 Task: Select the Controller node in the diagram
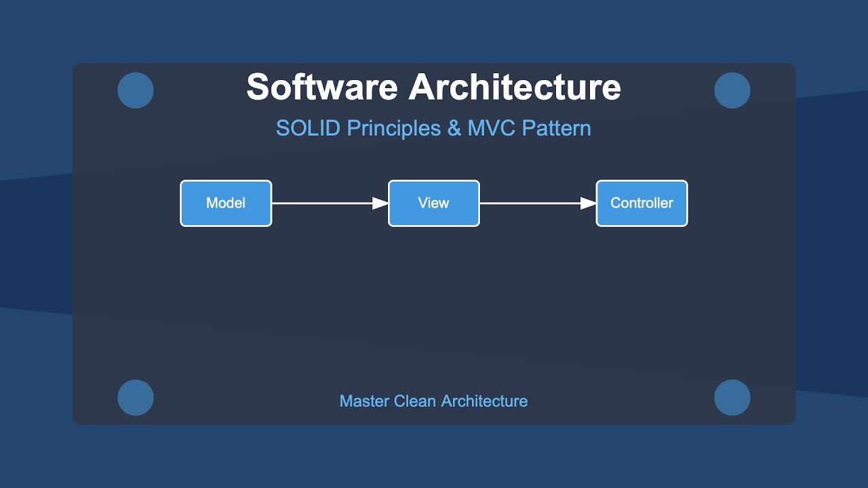tap(642, 203)
